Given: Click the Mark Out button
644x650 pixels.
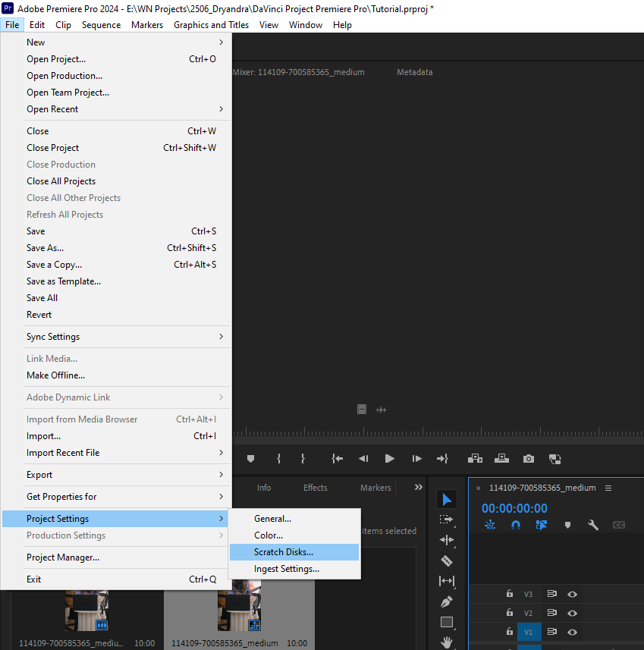Looking at the screenshot, I should tap(303, 458).
